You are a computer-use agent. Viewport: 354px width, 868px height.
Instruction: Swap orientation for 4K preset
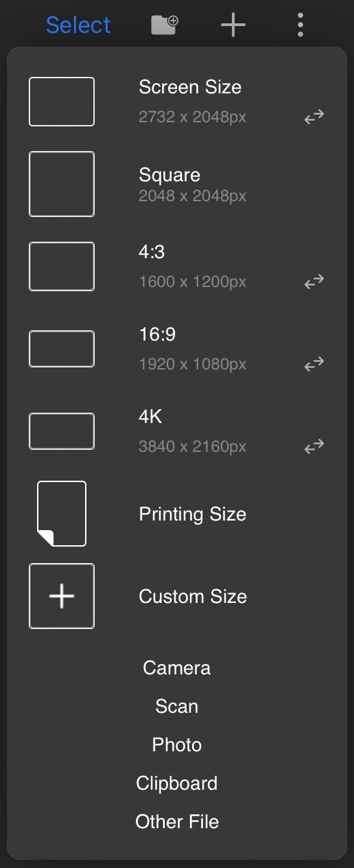314,447
